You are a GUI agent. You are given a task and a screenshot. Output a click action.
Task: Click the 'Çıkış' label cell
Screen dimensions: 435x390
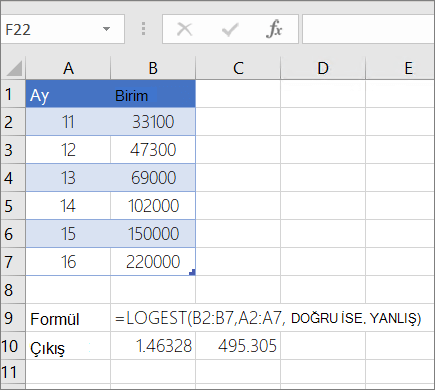68,346
